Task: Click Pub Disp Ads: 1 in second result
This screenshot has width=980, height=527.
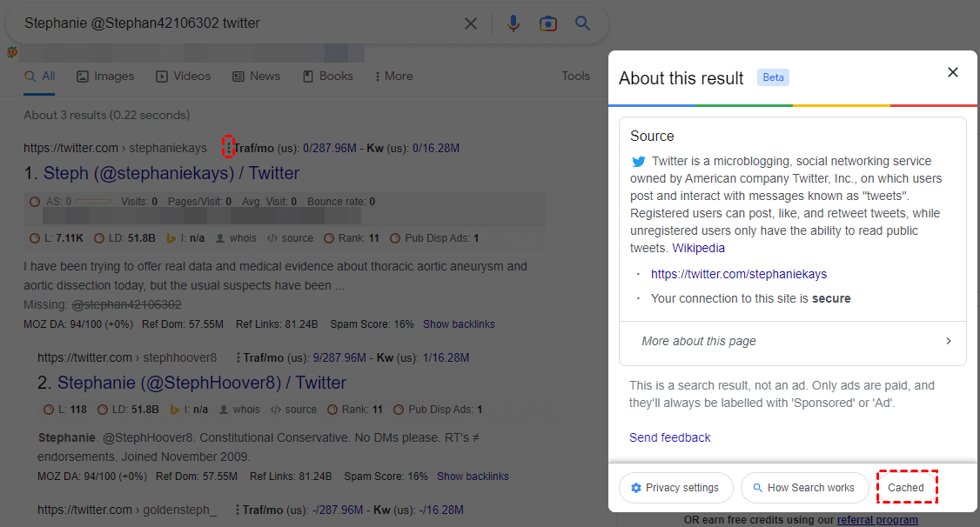Action: [438, 410]
